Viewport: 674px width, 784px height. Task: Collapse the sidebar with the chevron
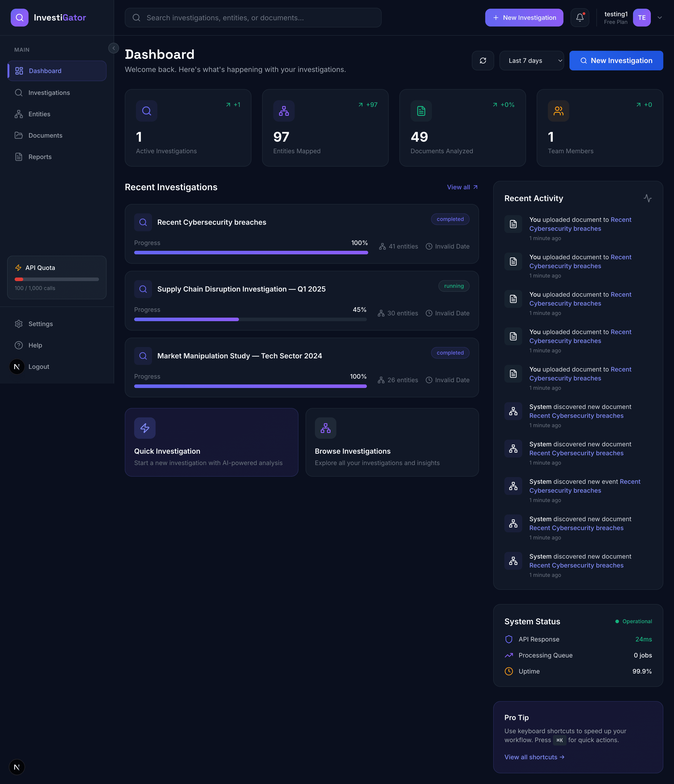pos(113,48)
